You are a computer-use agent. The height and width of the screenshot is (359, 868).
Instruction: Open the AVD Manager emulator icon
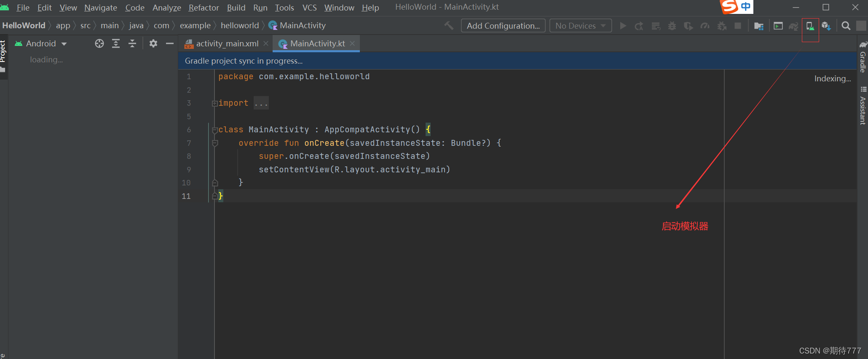tap(810, 26)
